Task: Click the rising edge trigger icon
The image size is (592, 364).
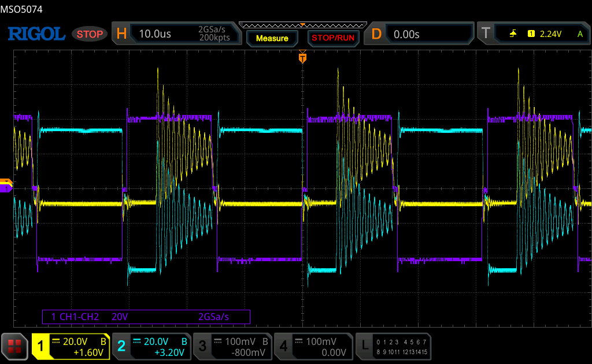Action: 513,34
